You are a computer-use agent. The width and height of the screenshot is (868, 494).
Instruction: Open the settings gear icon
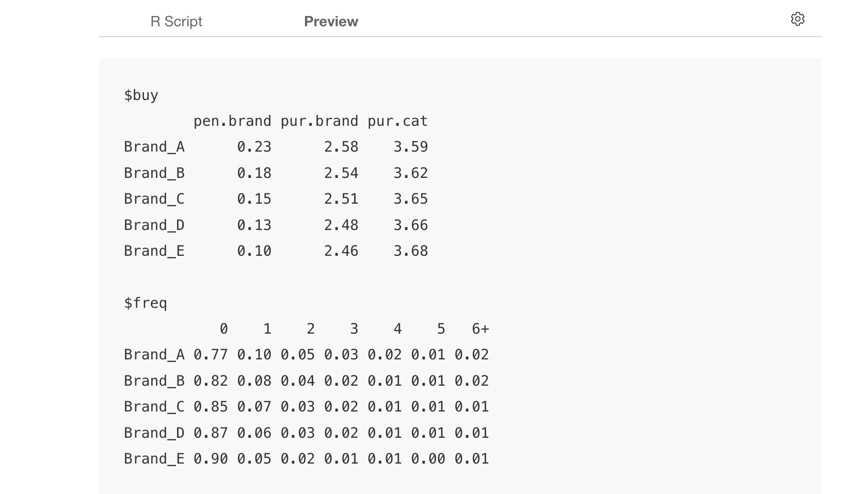tap(797, 19)
